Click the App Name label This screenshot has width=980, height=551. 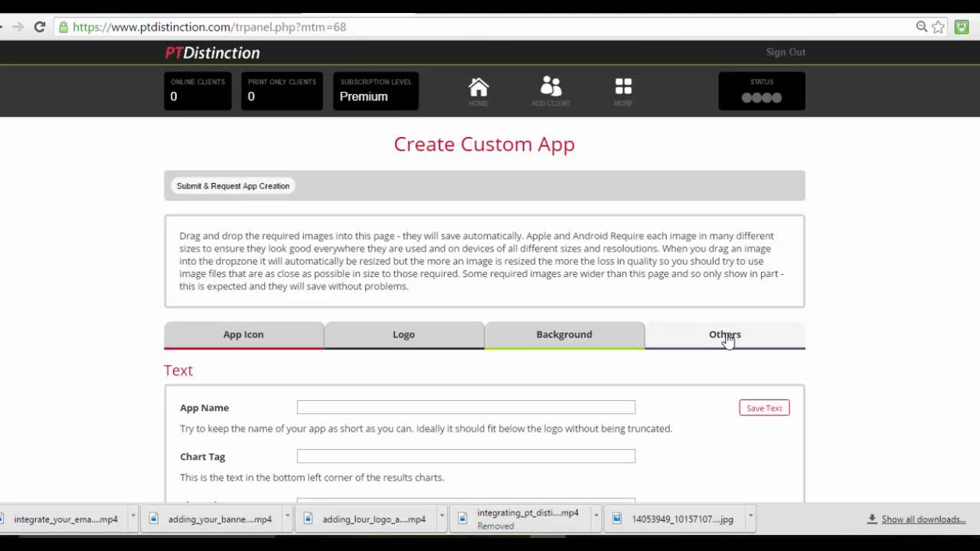pos(204,408)
